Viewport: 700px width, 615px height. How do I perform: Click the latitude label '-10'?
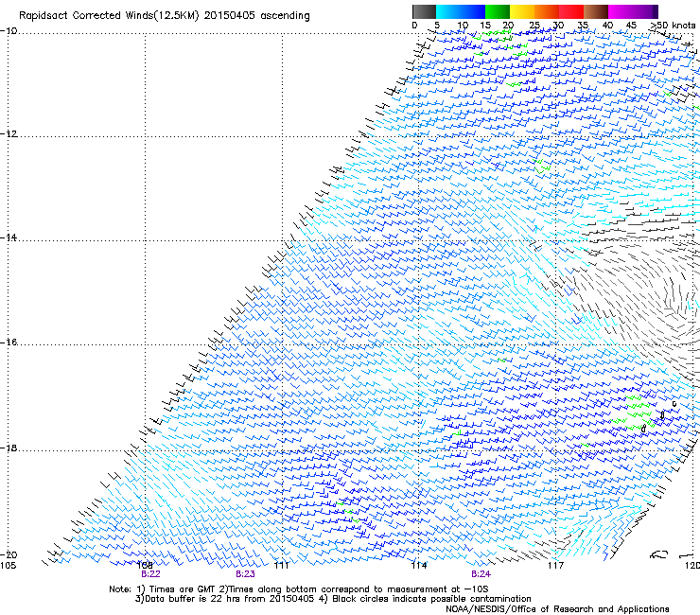click(x=9, y=31)
